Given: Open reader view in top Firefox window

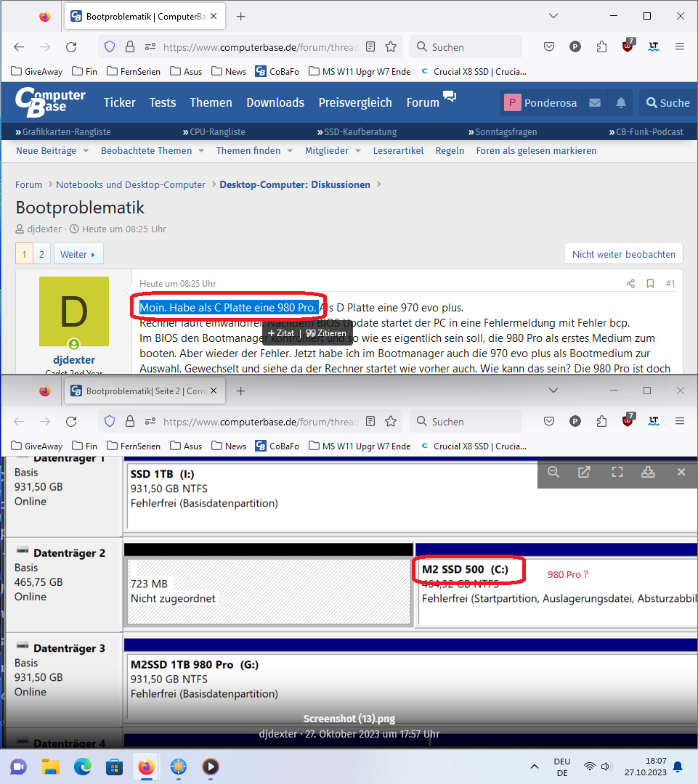Looking at the screenshot, I should [370, 47].
